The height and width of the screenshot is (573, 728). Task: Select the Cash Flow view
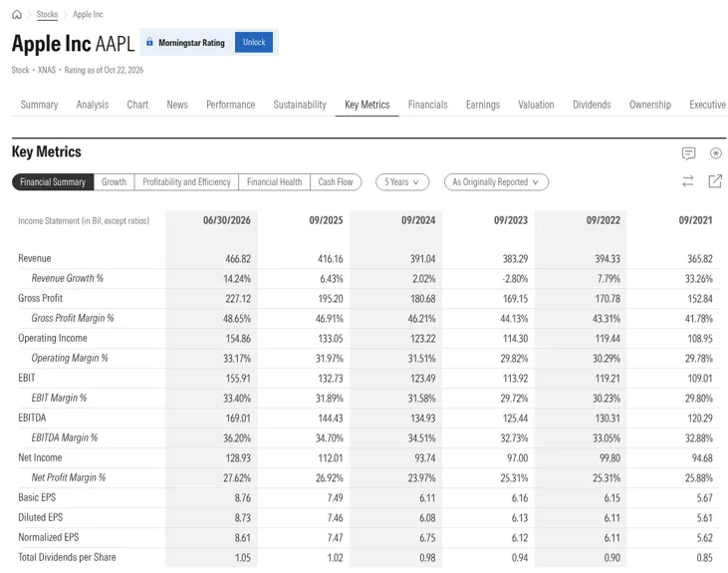336,182
